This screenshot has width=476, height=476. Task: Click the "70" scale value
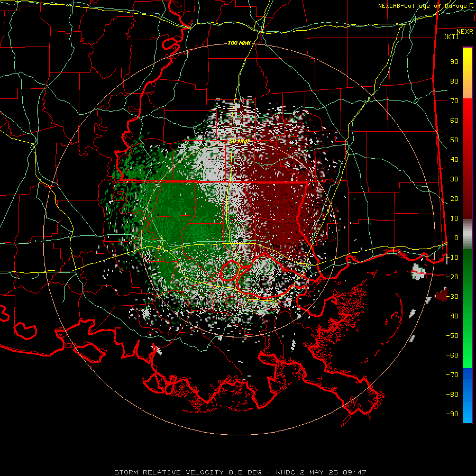point(454,101)
